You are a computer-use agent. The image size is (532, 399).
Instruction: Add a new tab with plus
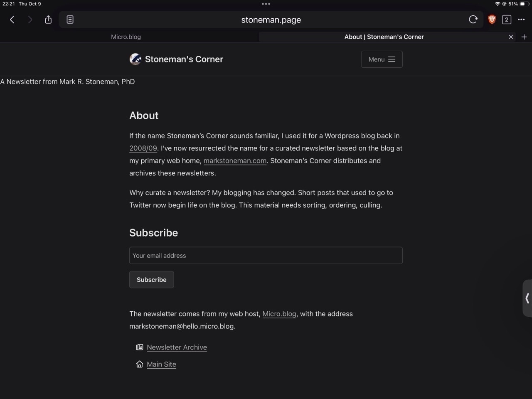coord(524,37)
